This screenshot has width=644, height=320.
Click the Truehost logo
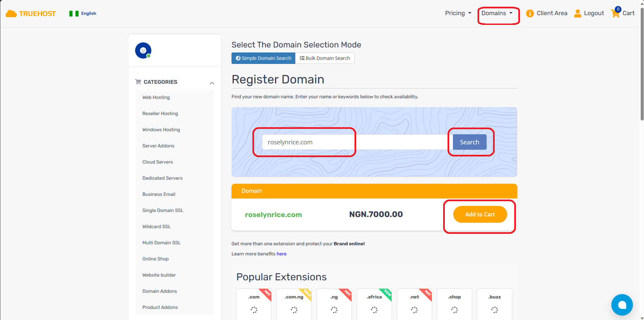30,13
